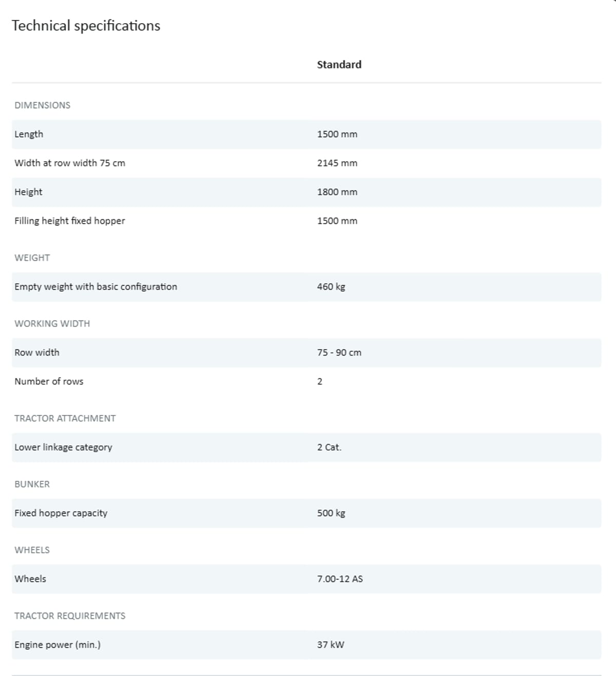This screenshot has height=676, width=616.
Task: Click the TRACTOR REQUIREMENTS section label
Action: [x=70, y=615]
